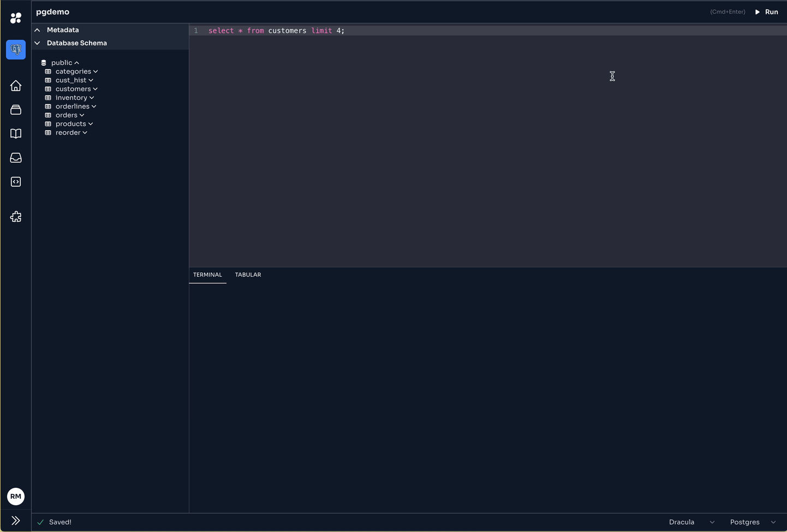Open the Dracula theme dropdown

point(691,522)
